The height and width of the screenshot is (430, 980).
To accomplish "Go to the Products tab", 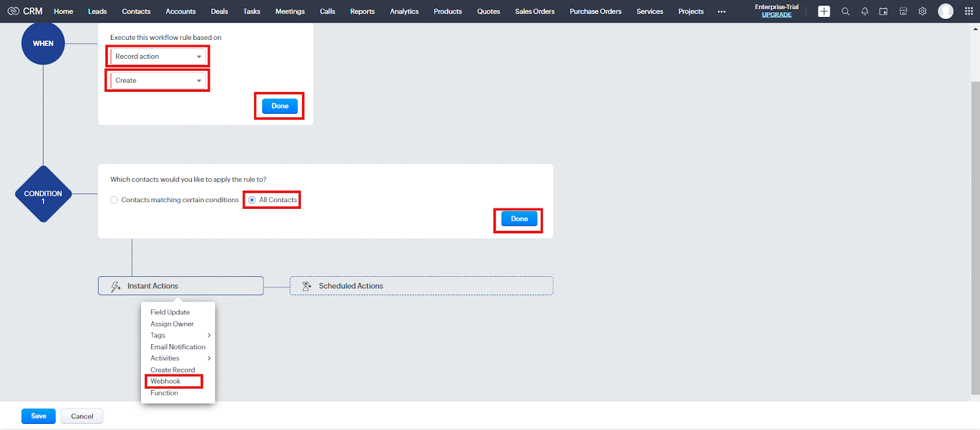I will coord(448,12).
